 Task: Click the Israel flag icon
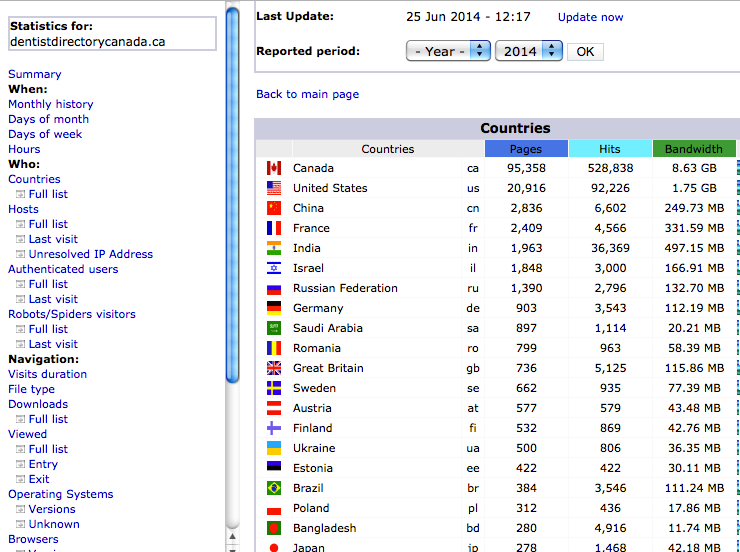tap(274, 268)
